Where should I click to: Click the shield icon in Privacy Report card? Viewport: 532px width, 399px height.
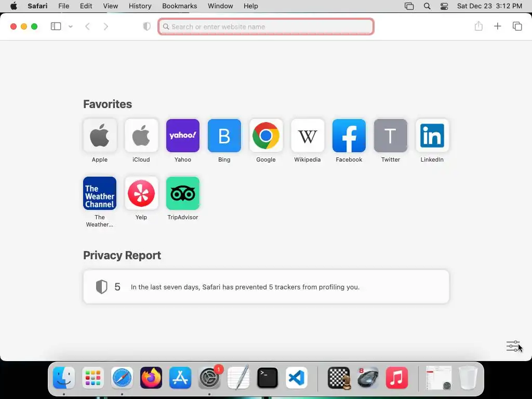[101, 287]
